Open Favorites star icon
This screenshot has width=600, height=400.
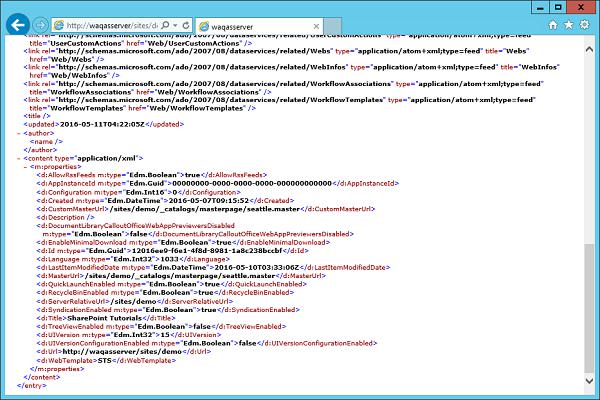pyautogui.click(x=569, y=25)
